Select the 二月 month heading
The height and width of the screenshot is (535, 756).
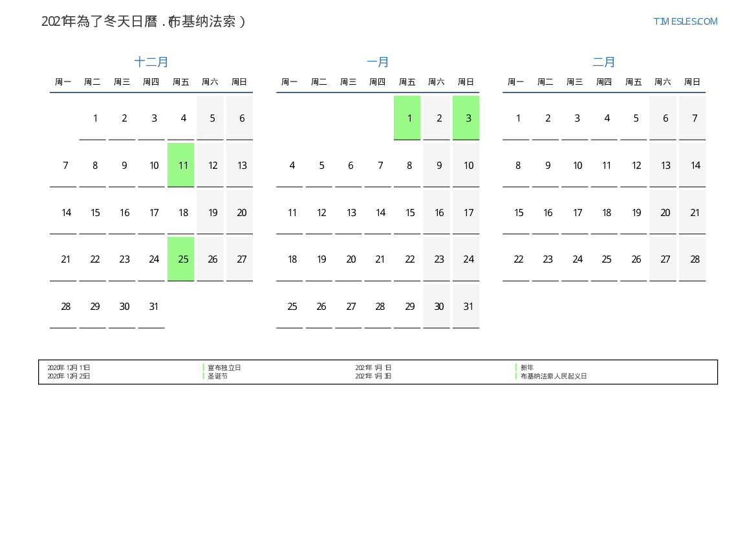(x=604, y=62)
